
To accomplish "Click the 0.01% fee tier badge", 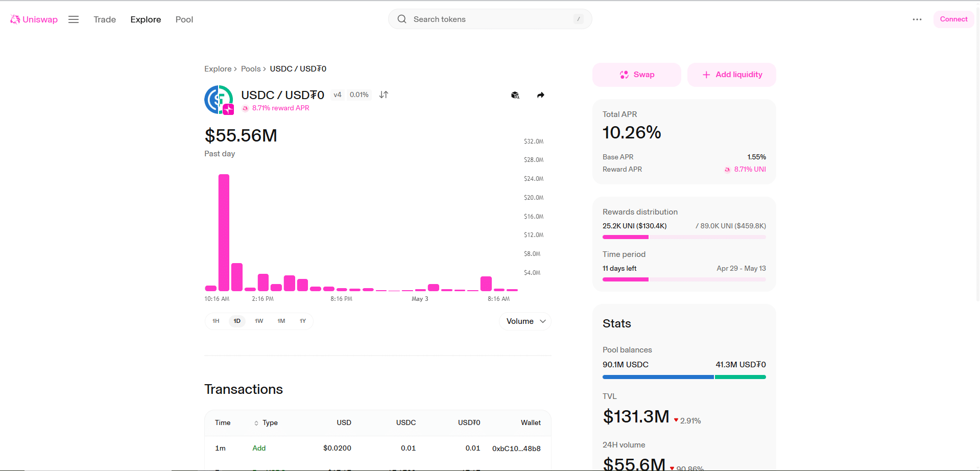I will tap(359, 95).
